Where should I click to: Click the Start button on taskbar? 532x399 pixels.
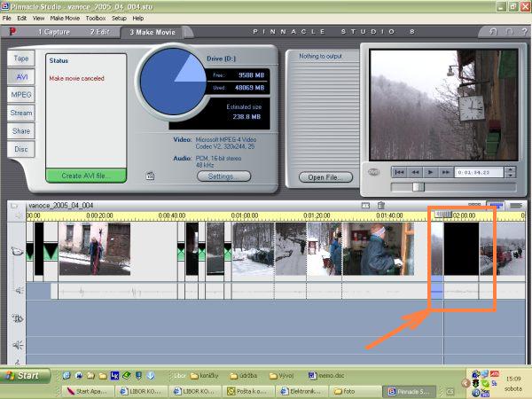click(x=24, y=375)
